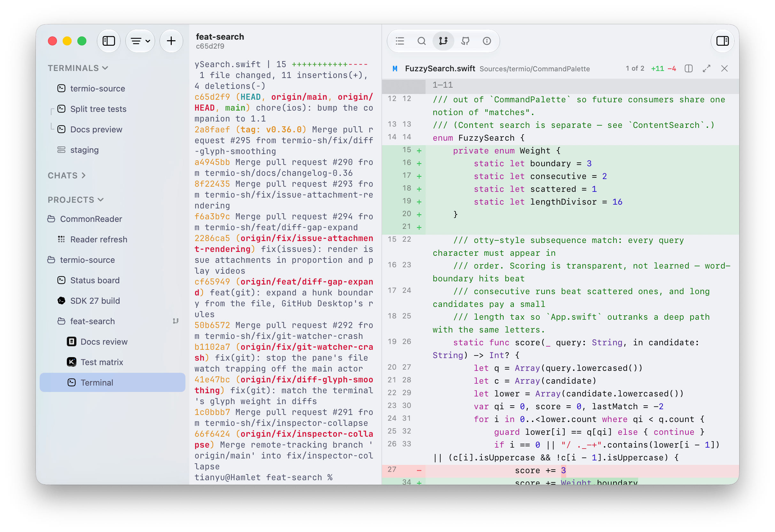This screenshot has width=775, height=532.
Task: Expand the diff viewer to full size
Action: (x=706, y=69)
